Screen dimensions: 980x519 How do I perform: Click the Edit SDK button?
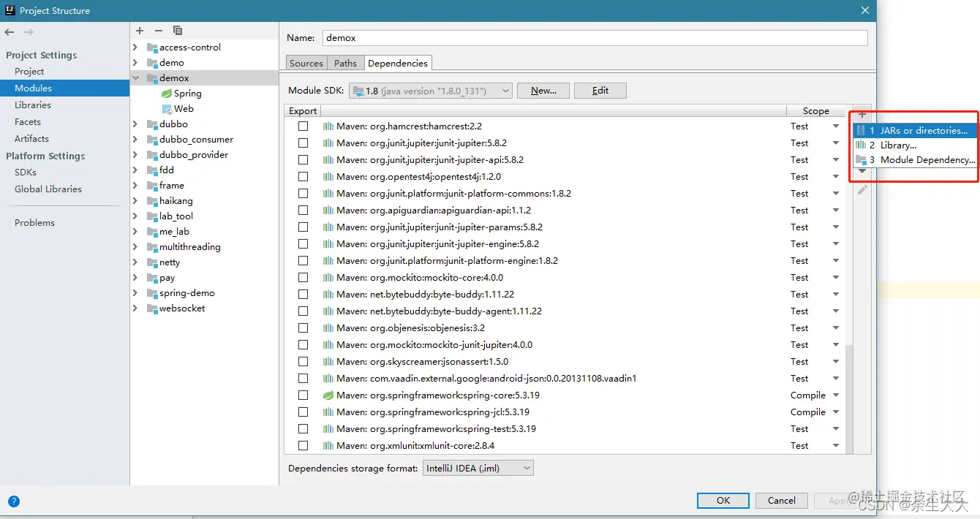pos(600,91)
